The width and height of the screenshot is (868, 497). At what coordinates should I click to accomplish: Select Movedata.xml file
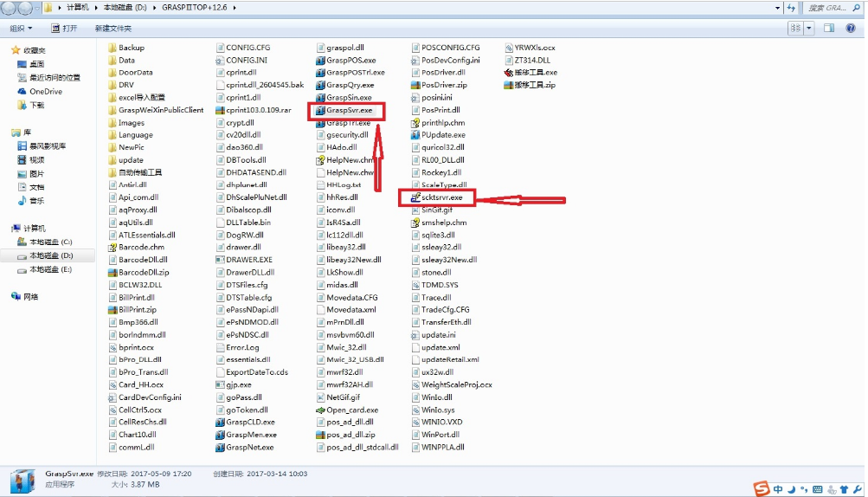click(x=346, y=310)
